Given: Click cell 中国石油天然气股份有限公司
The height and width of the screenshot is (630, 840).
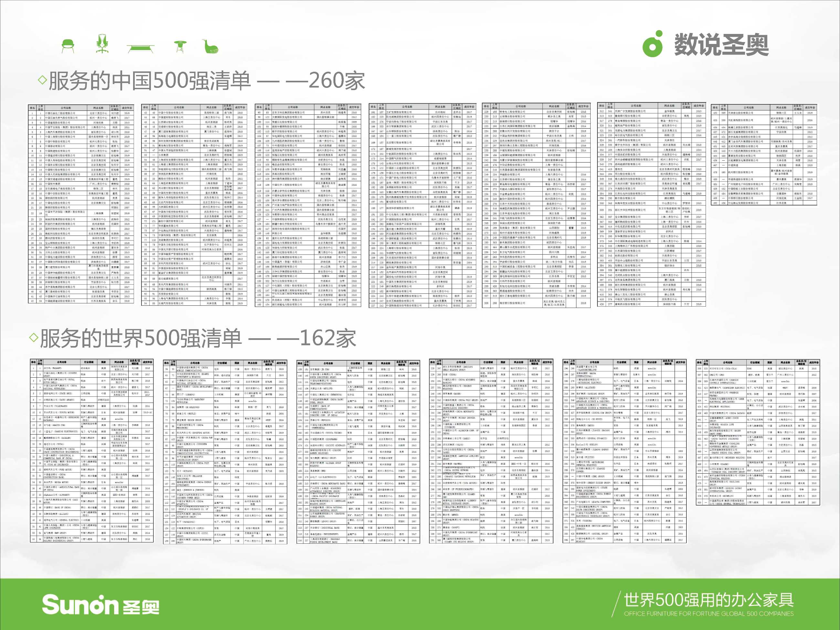Looking at the screenshot, I should [66, 118].
